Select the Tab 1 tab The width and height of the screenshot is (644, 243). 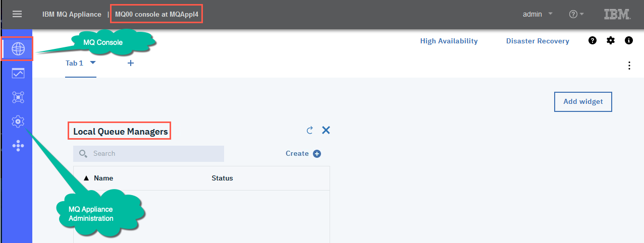(x=75, y=63)
